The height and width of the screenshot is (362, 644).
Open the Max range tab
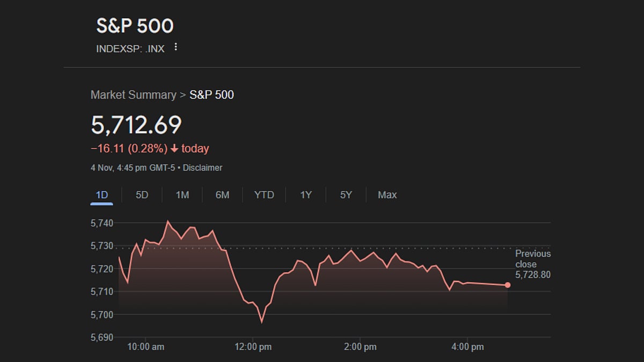[x=387, y=195]
